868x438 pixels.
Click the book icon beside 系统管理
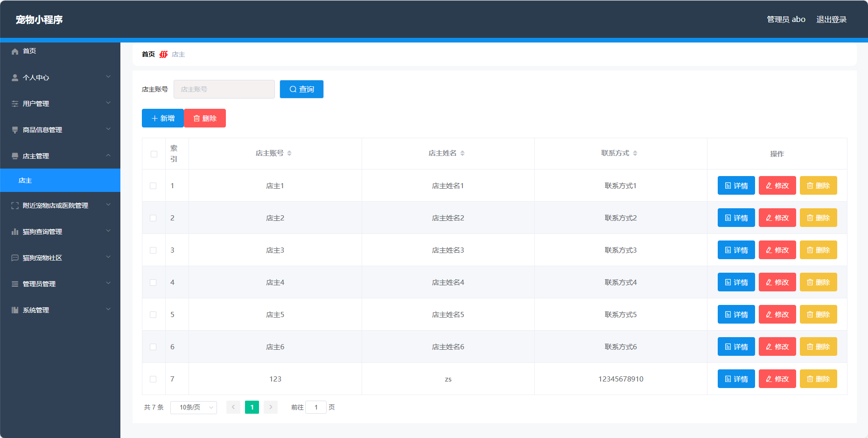[15, 310]
